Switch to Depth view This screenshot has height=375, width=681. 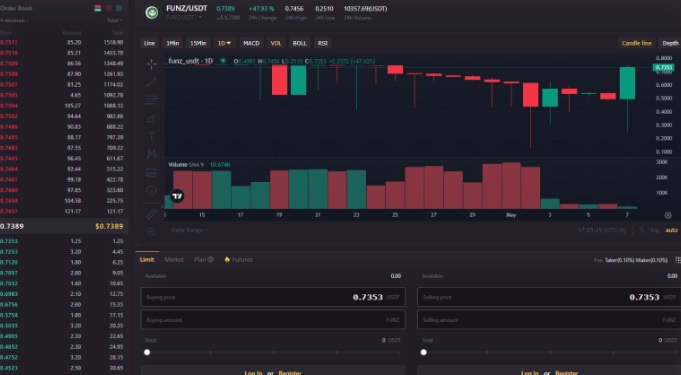click(x=670, y=43)
